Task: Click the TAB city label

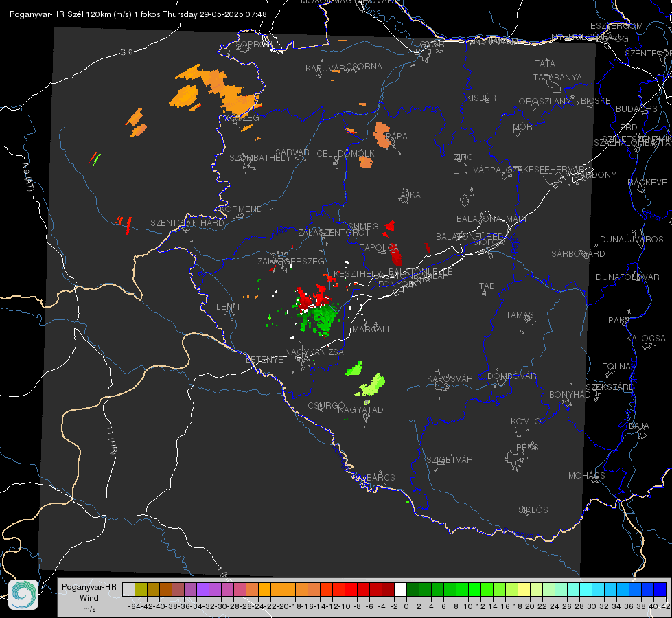Action: point(487,286)
